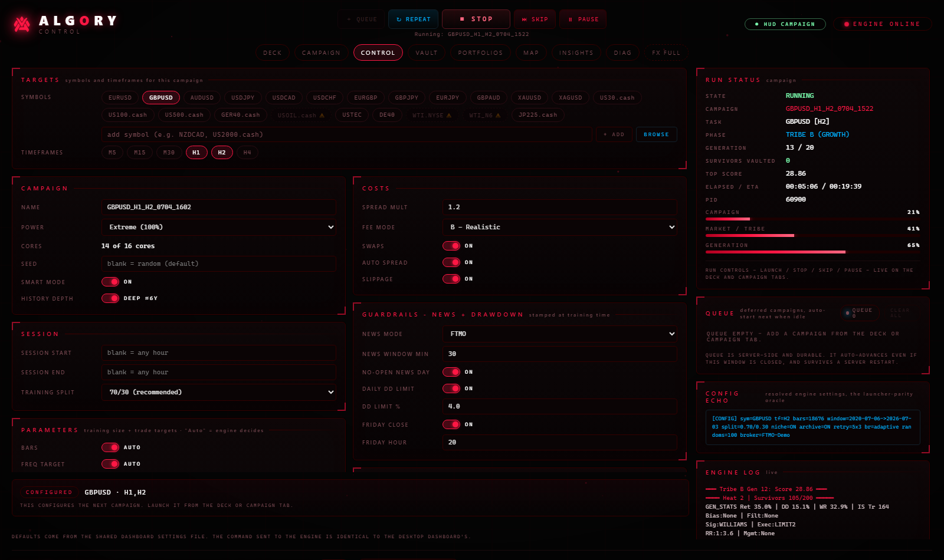The image size is (944, 560).
Task: Click the Session End input field
Action: pyautogui.click(x=219, y=372)
